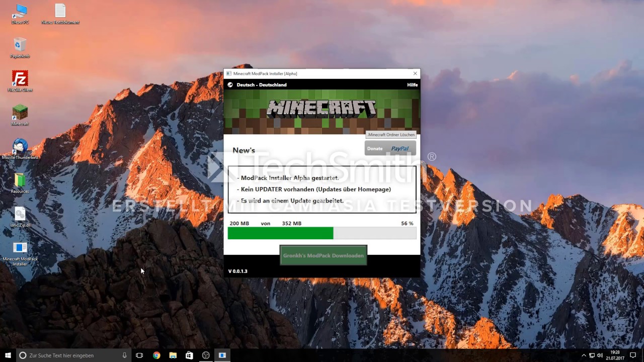Close the Minecraft ModPack Installer window
The height and width of the screenshot is (362, 644).
415,73
